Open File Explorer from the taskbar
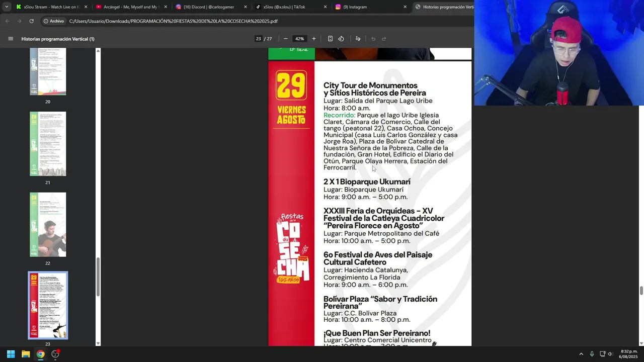644x362 pixels. pyautogui.click(x=26, y=354)
